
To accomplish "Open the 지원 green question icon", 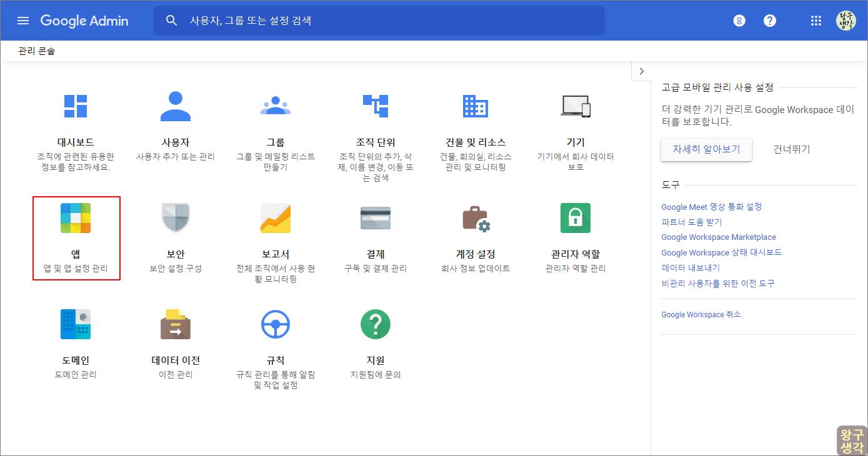I will coord(376,324).
